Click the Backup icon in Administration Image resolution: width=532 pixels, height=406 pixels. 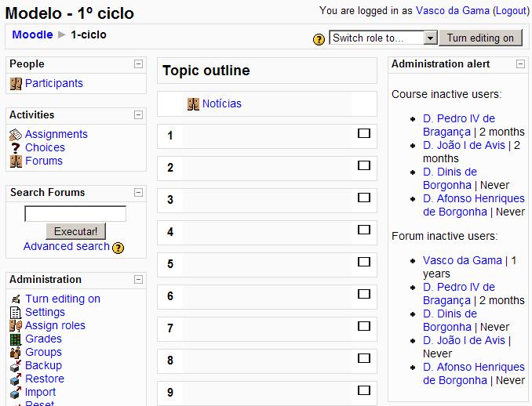point(15,366)
